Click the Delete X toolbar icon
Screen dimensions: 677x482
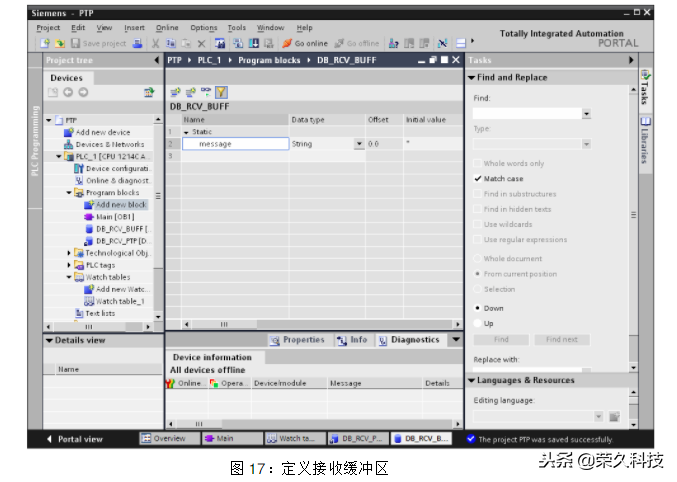(201, 43)
